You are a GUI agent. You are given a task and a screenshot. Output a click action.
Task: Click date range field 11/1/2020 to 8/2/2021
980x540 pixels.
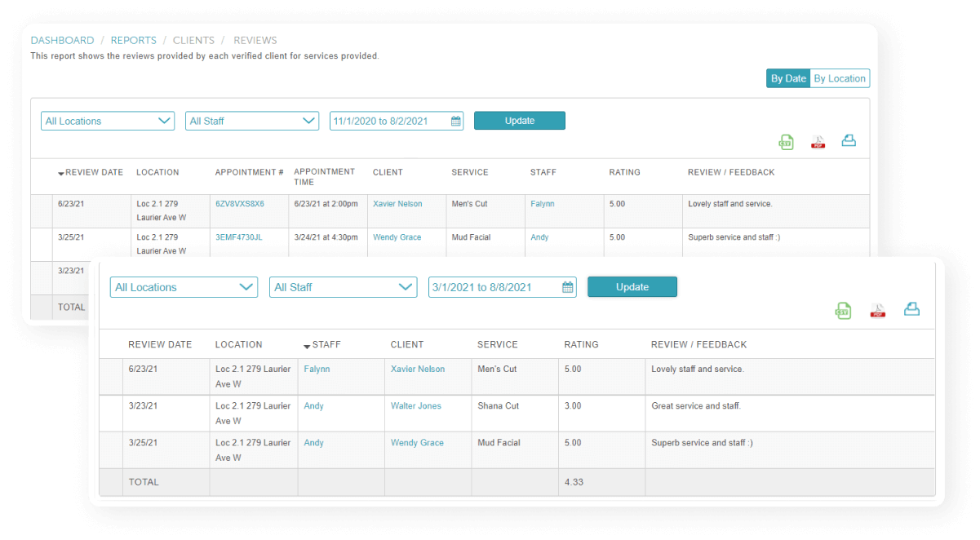pyautogui.click(x=397, y=121)
